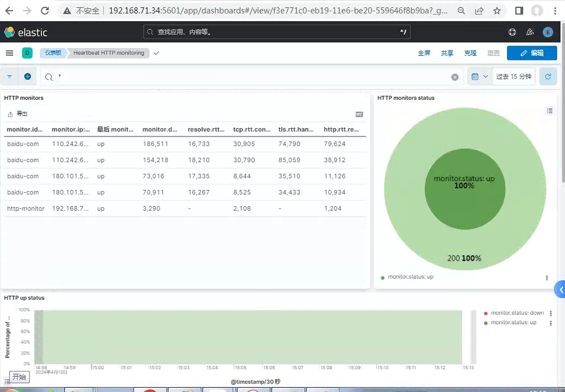The image size is (565, 392).
Task: Go to the 仪表板 breadcrumb
Action: (53, 53)
